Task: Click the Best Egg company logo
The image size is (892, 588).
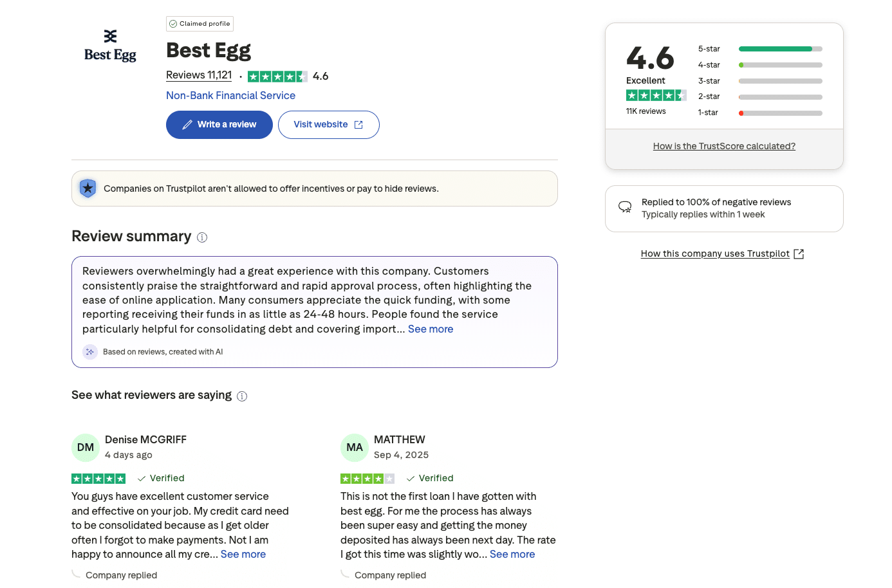Action: tap(109, 44)
